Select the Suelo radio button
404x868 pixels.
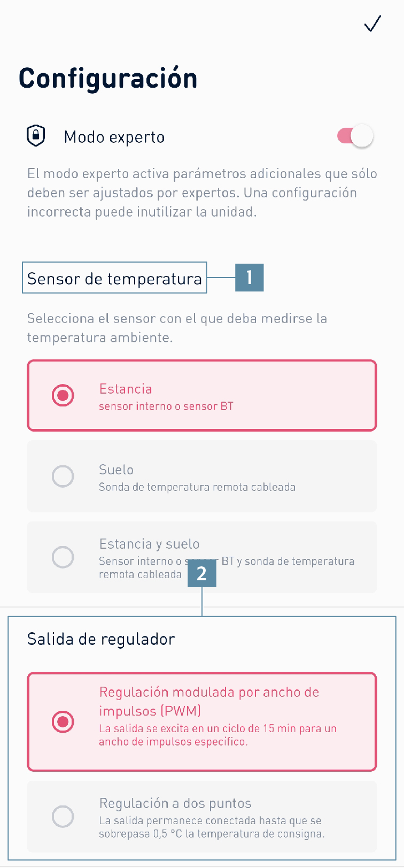click(63, 476)
